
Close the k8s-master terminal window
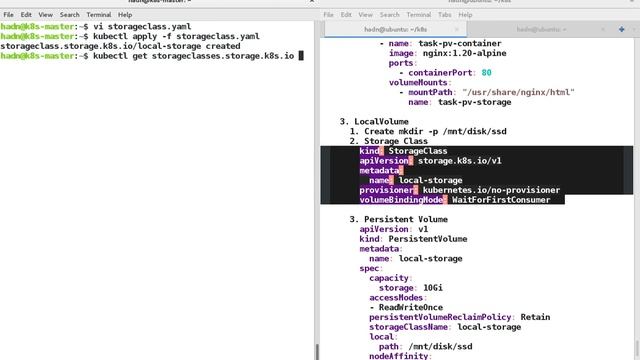(312, 1)
